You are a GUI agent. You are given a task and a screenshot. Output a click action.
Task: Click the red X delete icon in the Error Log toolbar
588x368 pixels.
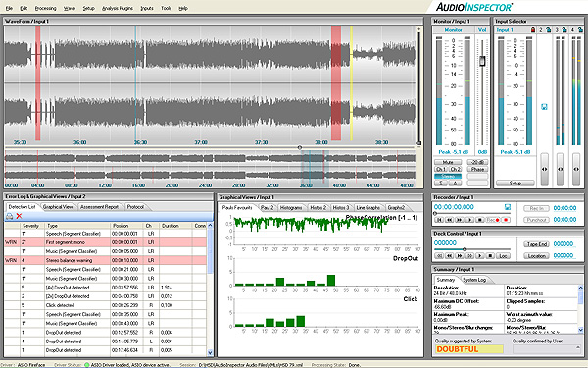19,216
